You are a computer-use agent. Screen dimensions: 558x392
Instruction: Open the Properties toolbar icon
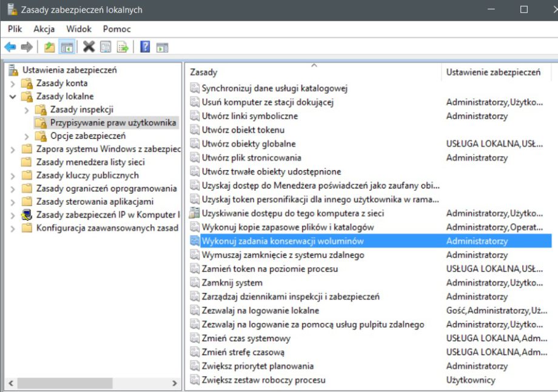coord(106,47)
